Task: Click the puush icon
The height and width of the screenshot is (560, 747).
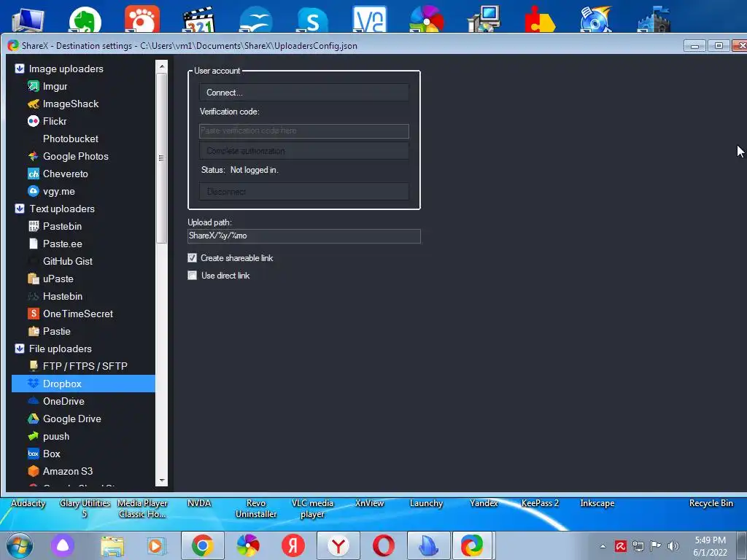Action: click(33, 436)
